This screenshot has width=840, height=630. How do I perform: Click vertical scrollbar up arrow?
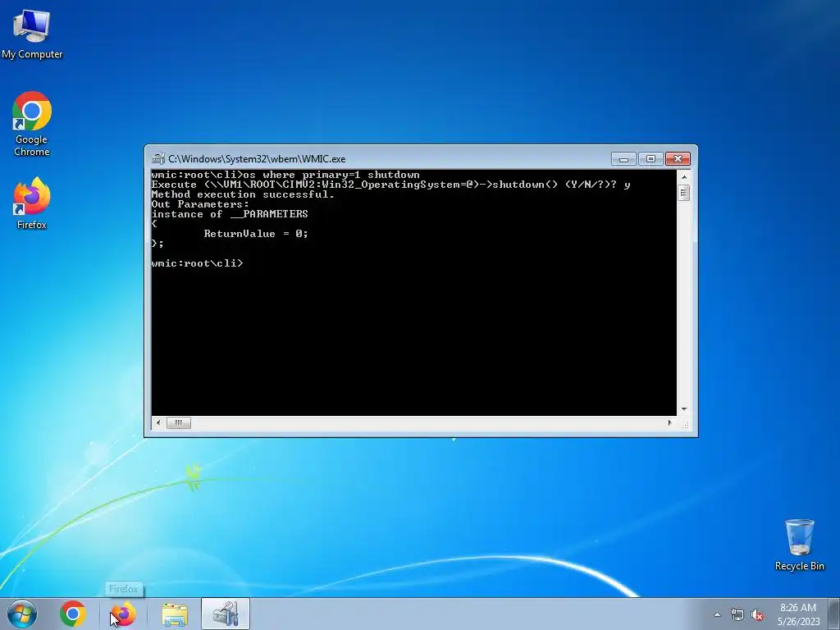[683, 177]
